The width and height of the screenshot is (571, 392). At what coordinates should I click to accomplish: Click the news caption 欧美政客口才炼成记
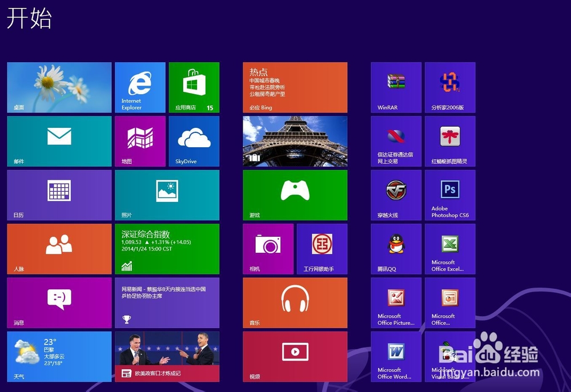(x=158, y=373)
